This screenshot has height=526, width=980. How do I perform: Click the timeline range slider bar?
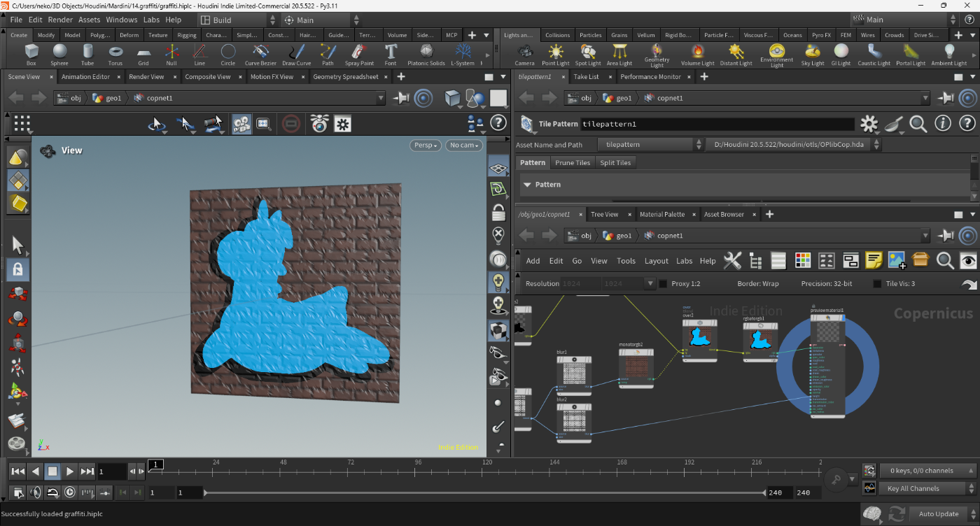[x=485, y=492]
